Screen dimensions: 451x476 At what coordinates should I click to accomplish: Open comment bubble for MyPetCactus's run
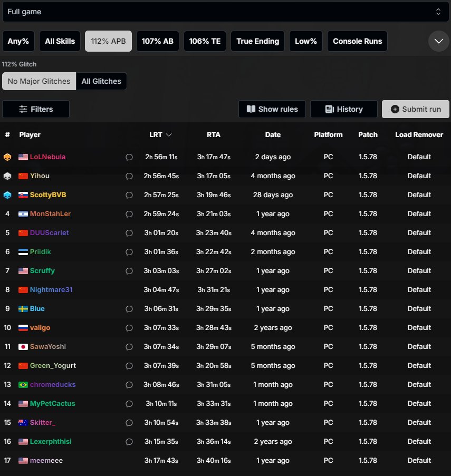[129, 404]
